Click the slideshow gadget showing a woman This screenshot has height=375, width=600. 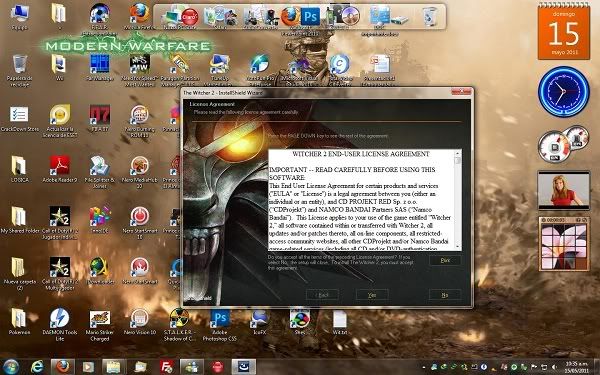pos(564,190)
